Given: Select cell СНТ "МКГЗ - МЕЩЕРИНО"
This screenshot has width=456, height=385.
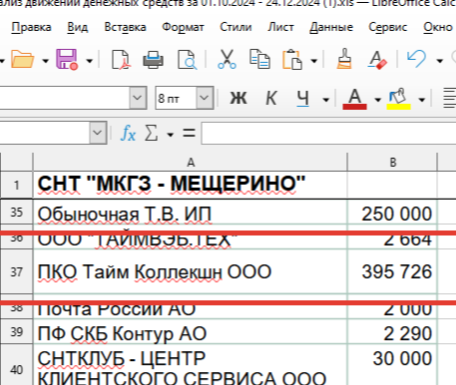Looking at the screenshot, I should [190, 185].
